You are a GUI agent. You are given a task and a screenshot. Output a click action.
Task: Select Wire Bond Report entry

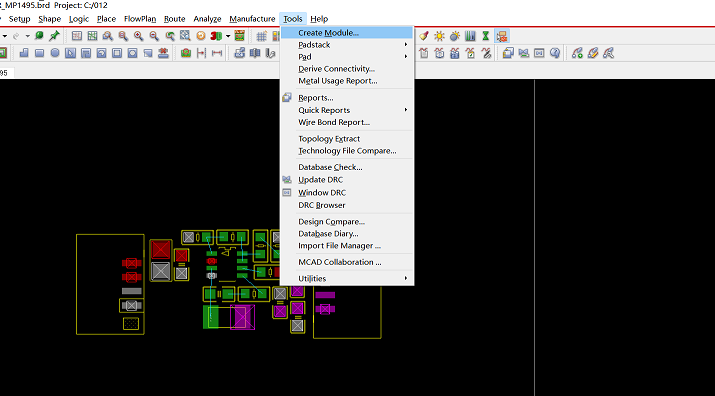(x=347, y=122)
